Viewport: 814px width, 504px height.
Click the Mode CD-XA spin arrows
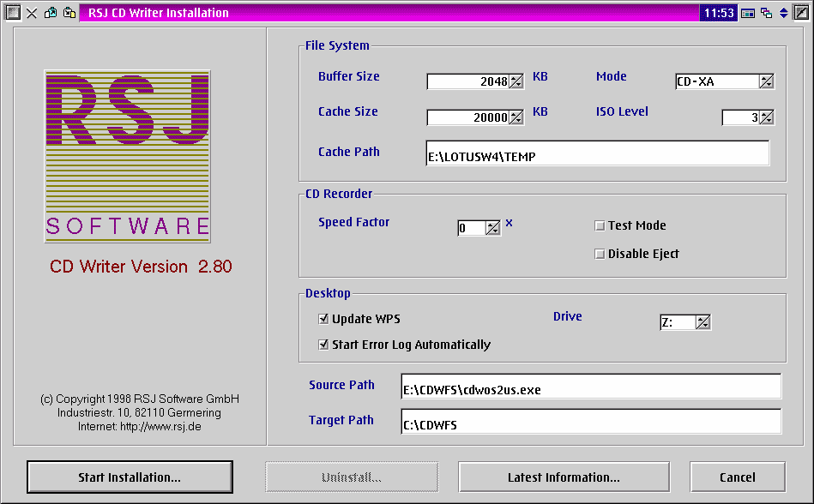click(x=766, y=81)
